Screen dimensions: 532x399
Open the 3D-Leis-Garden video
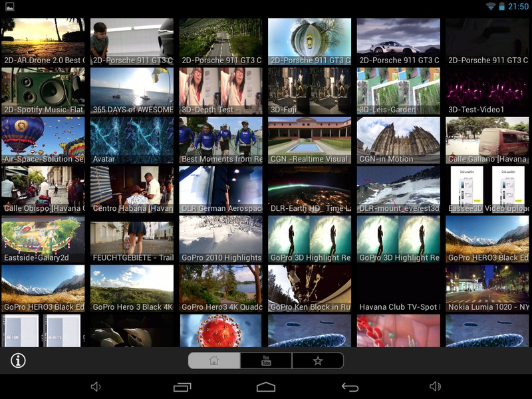coord(398,91)
